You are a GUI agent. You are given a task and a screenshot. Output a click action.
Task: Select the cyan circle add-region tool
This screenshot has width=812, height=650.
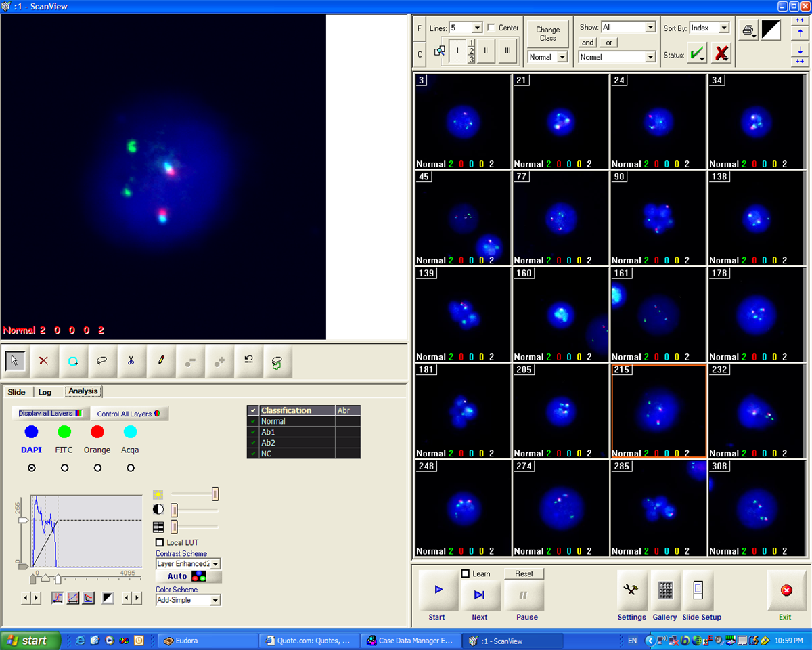tap(73, 361)
